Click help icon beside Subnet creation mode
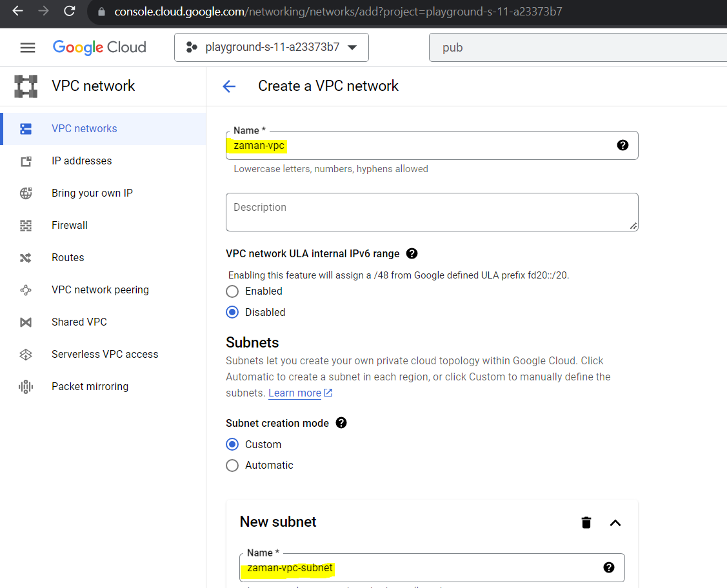727x588 pixels. 341,423
